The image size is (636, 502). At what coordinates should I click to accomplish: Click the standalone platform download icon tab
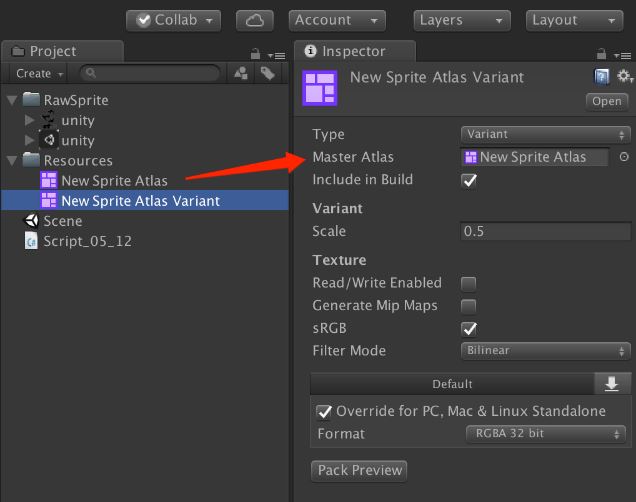coord(611,384)
